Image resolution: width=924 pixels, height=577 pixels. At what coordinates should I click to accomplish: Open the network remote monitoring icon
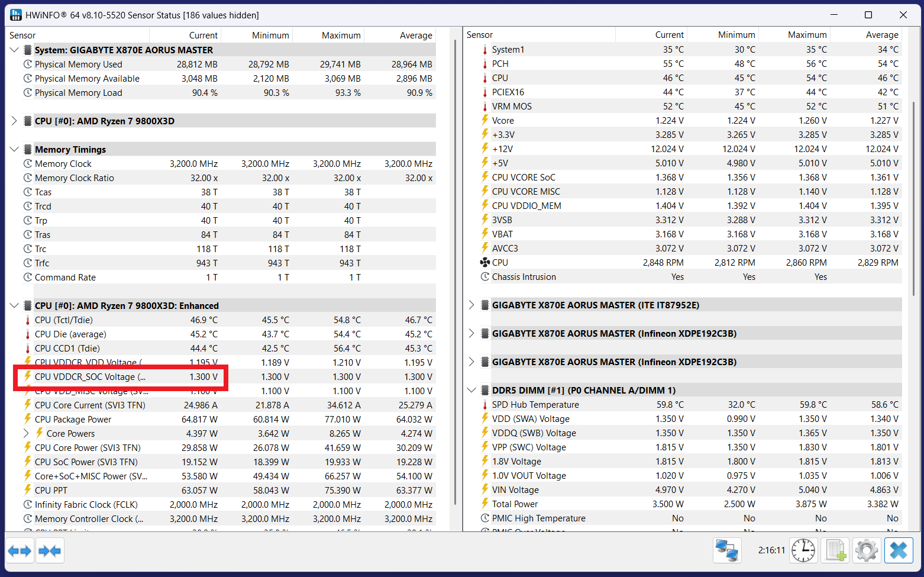point(727,551)
